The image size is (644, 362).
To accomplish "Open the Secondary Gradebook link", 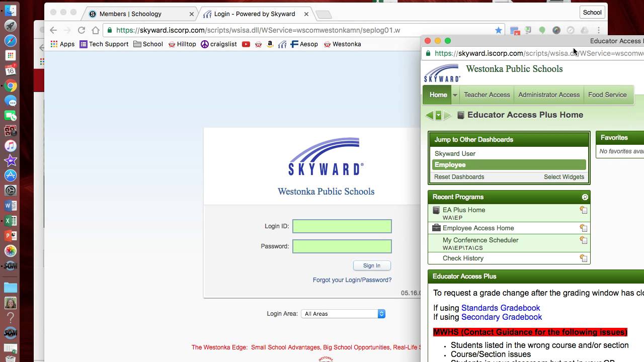I will click(502, 317).
